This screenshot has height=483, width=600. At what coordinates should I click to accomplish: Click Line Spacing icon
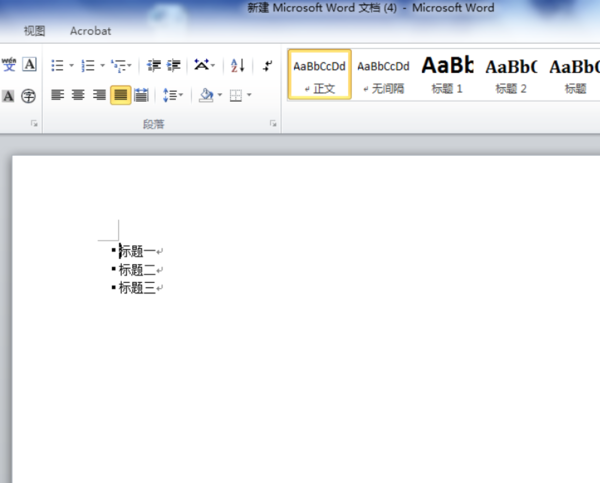tap(170, 95)
